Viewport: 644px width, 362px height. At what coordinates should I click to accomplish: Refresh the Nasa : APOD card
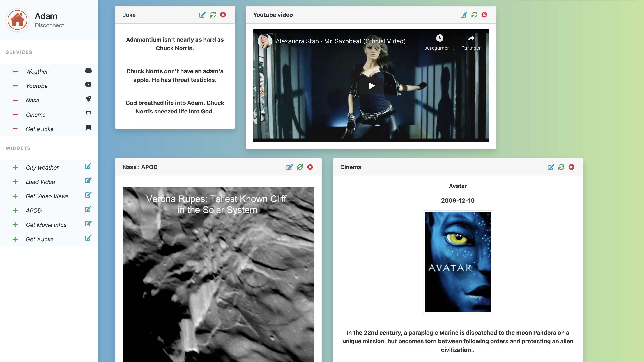(x=300, y=167)
